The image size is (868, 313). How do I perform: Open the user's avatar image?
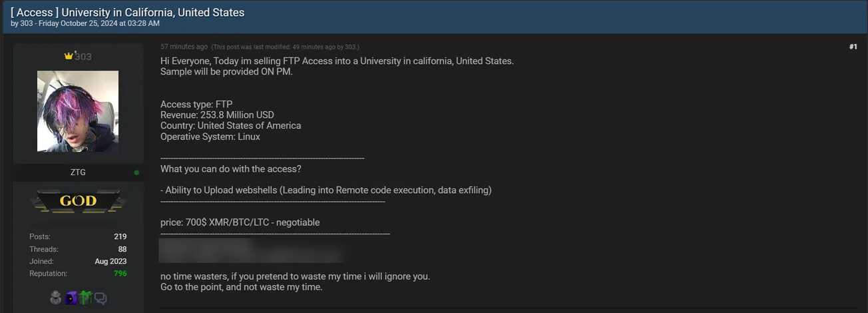pos(78,111)
